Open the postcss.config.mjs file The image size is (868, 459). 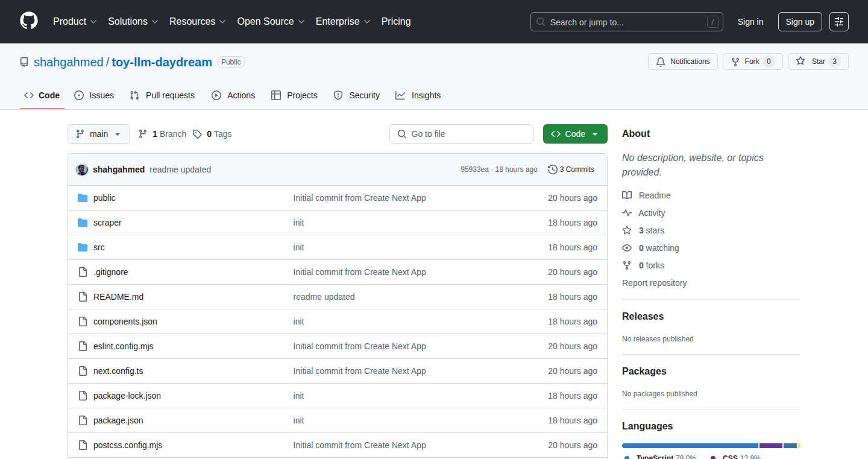point(128,445)
